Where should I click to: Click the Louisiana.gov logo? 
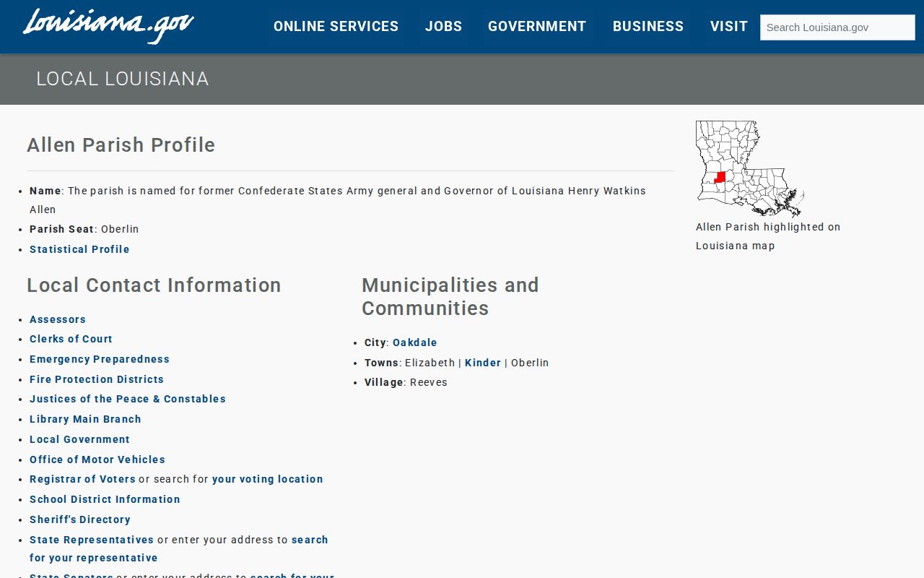pyautogui.click(x=108, y=26)
